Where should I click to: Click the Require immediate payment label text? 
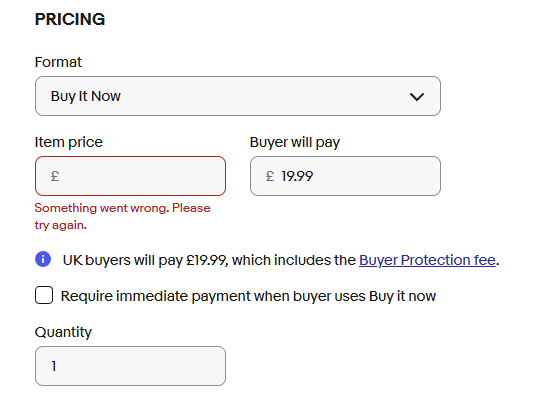click(x=248, y=296)
